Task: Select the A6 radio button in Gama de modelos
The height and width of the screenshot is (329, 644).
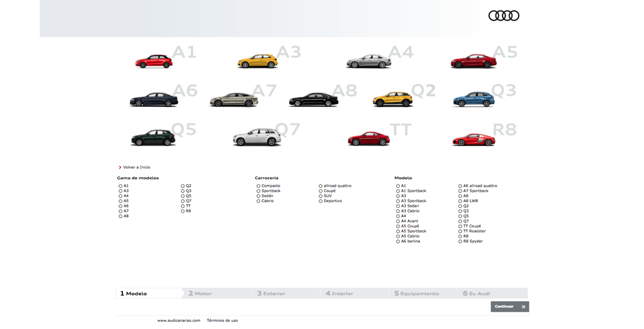Action: 120,206
